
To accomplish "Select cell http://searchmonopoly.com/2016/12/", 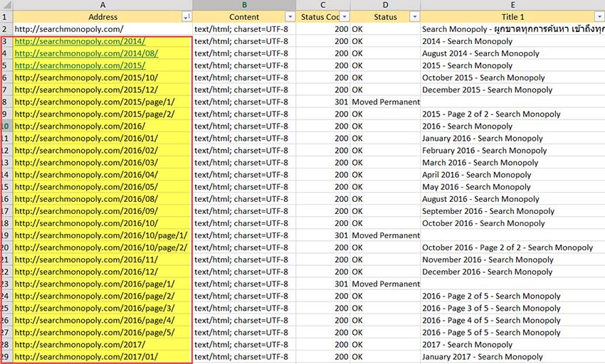I will point(102,272).
